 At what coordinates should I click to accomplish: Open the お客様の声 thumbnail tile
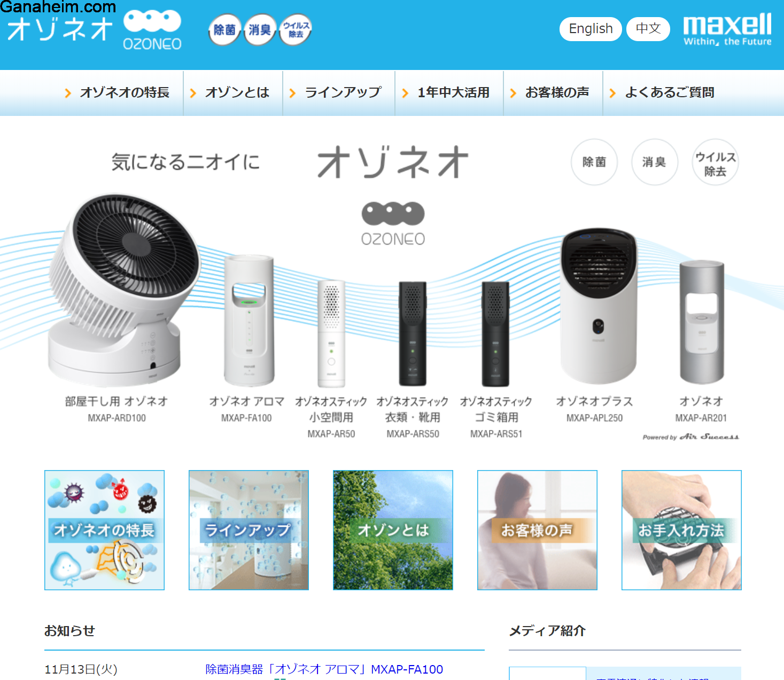pos(537,530)
